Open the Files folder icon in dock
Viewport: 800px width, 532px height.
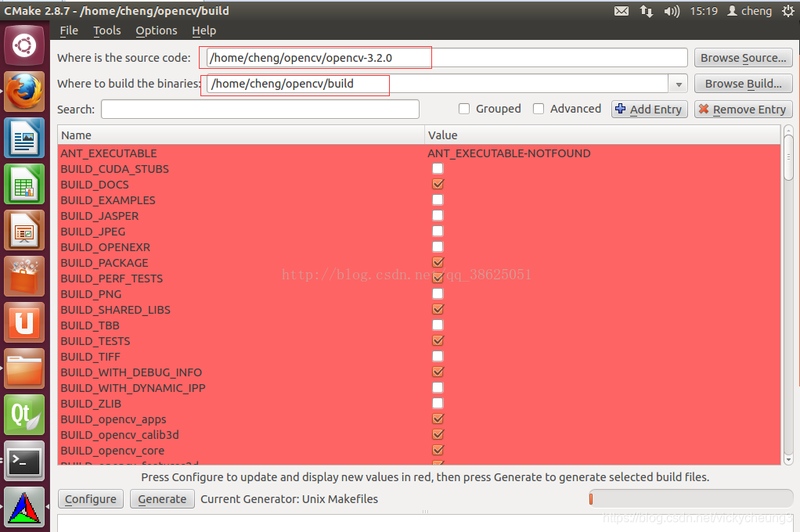[24, 368]
